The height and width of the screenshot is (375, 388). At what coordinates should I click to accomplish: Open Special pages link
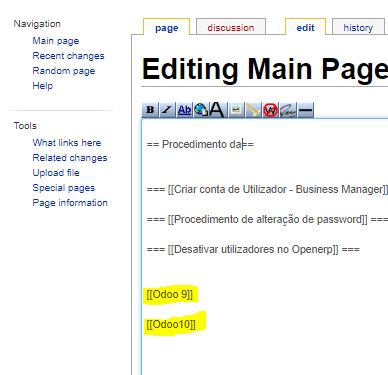coord(64,188)
